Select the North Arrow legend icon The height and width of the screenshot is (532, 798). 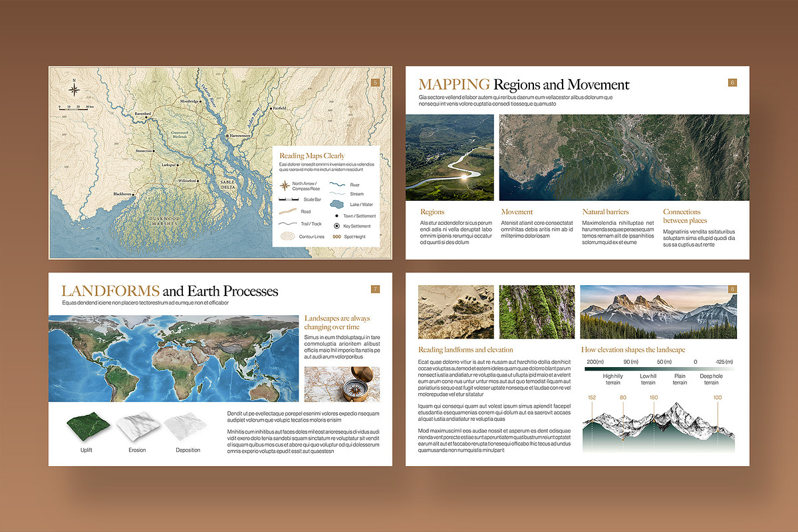(285, 186)
